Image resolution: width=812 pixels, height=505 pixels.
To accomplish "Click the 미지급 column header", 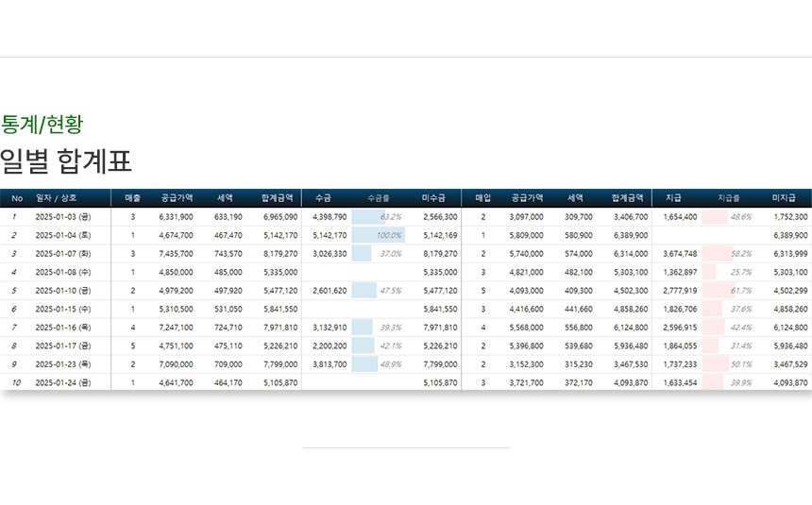I will [x=785, y=198].
